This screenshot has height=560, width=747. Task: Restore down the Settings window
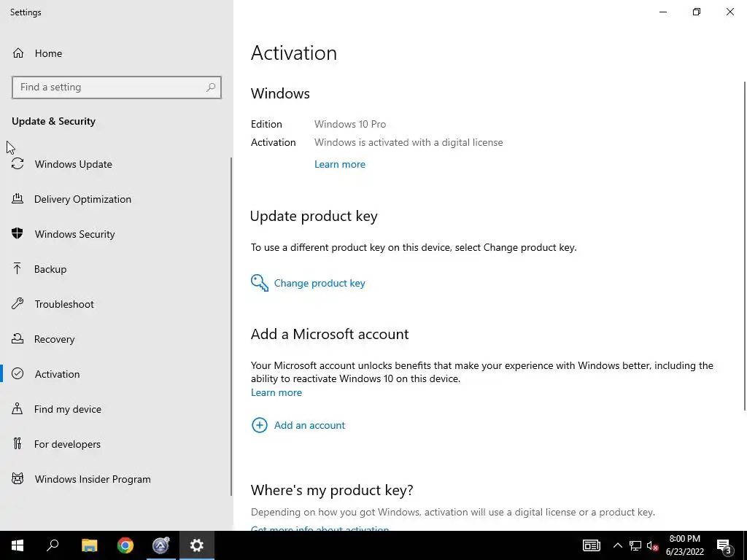(697, 12)
